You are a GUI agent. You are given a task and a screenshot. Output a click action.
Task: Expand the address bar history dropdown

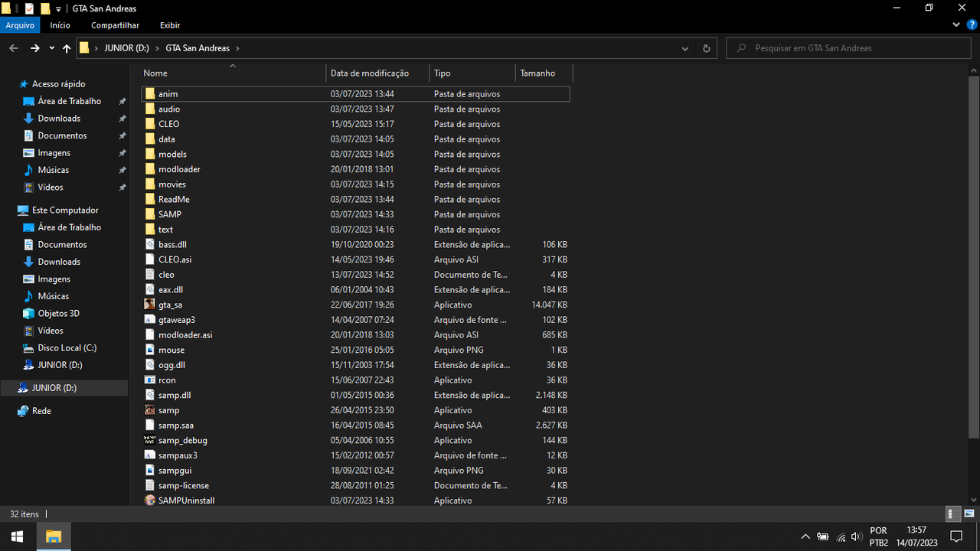coord(684,48)
